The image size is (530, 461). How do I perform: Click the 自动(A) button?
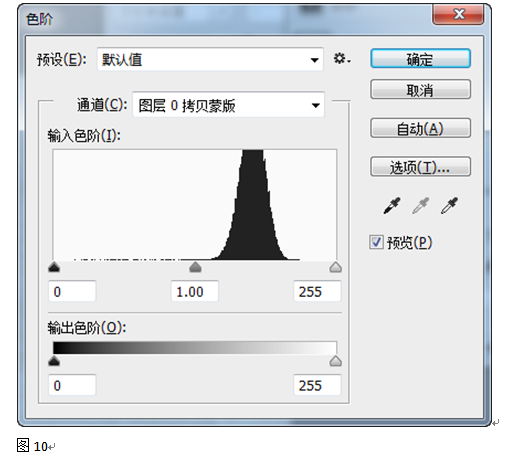click(420, 128)
